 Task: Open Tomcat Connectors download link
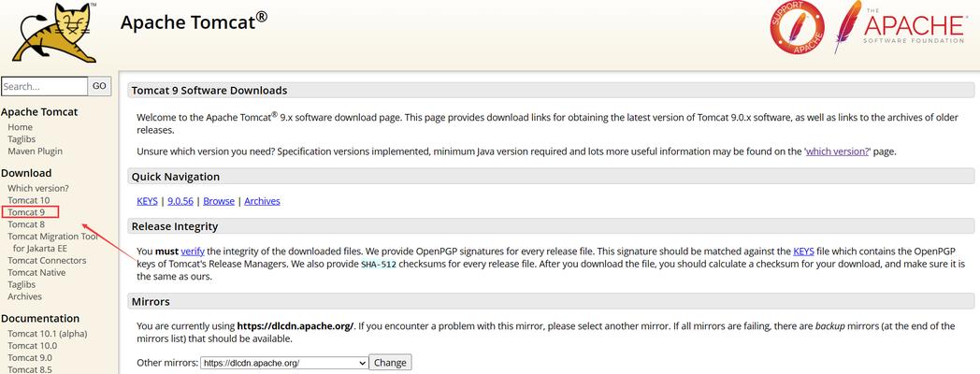click(x=47, y=261)
